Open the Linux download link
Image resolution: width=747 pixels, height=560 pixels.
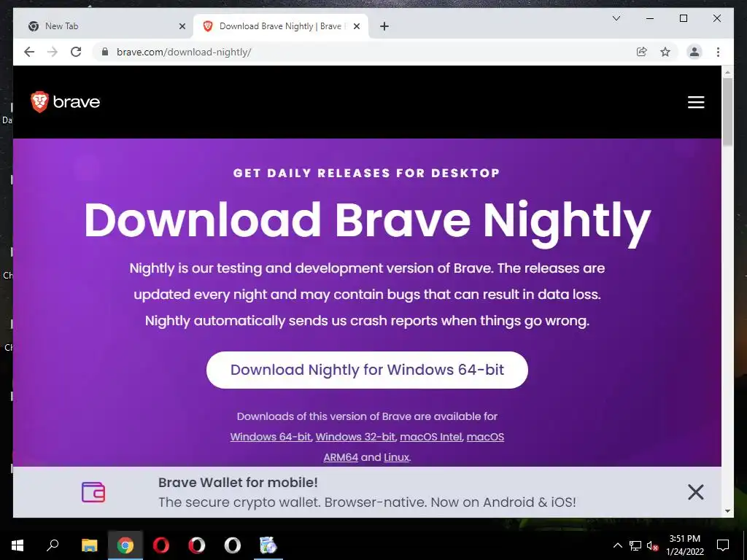[396, 457]
